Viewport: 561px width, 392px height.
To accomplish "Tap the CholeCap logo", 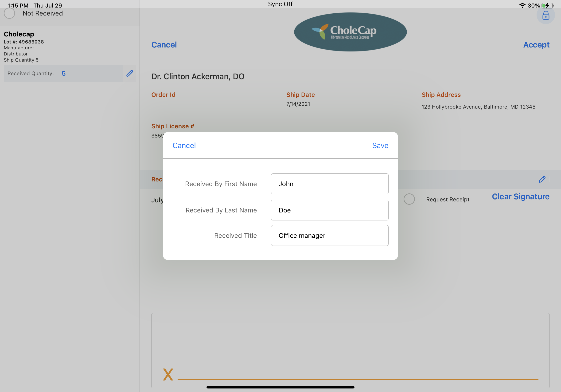I will click(x=350, y=32).
